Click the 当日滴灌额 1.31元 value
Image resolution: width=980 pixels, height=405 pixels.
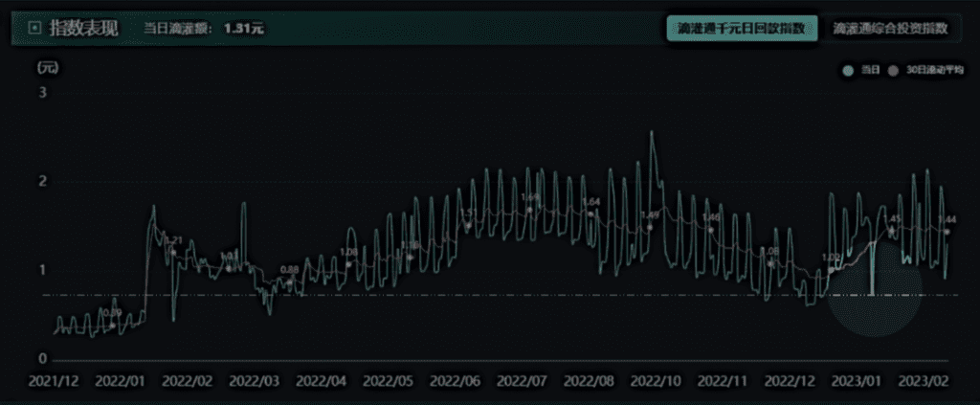point(243,29)
